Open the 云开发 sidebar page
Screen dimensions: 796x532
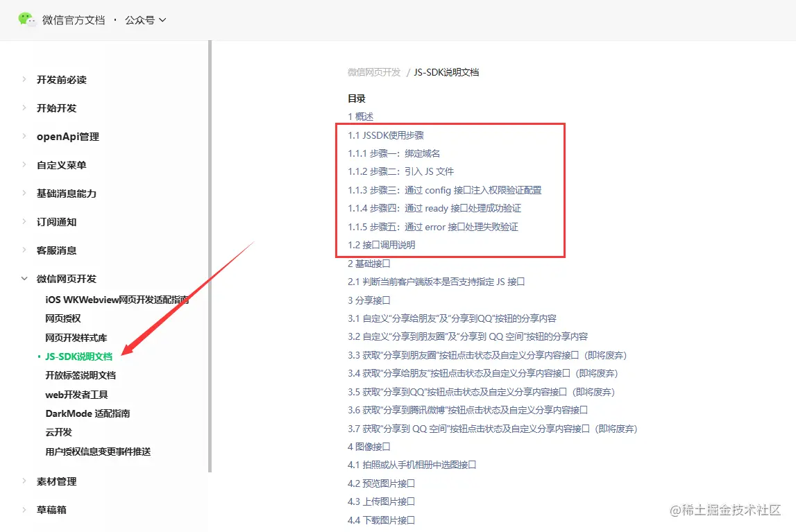(x=59, y=432)
